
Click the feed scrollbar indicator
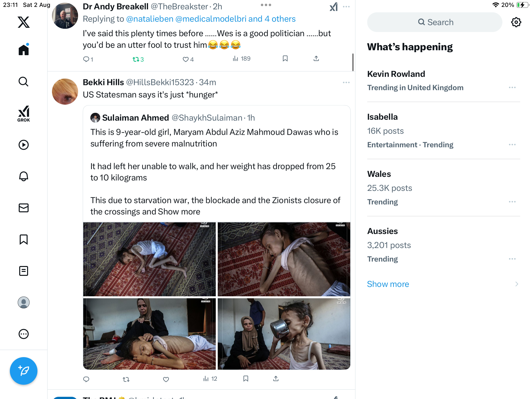353,62
